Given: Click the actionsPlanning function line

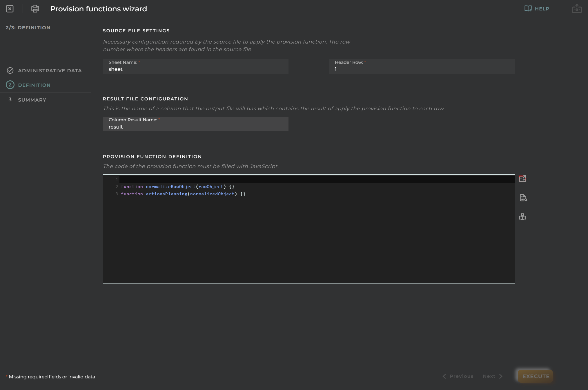Looking at the screenshot, I should click(x=183, y=194).
